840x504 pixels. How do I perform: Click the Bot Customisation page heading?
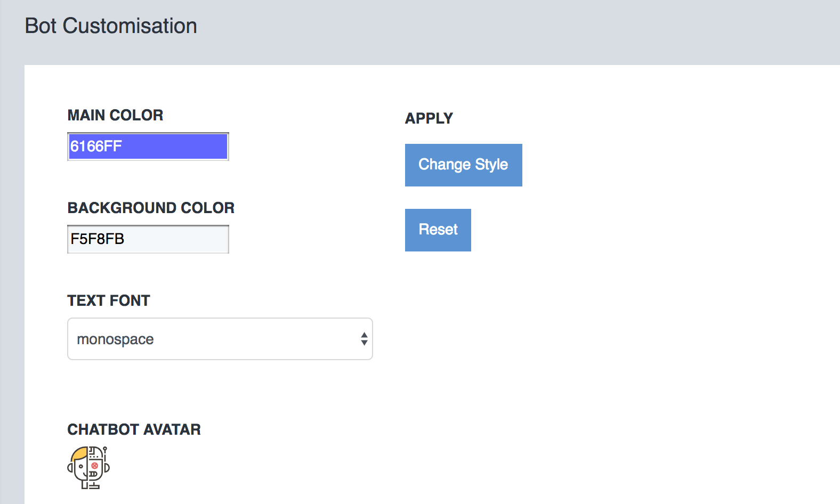[111, 26]
